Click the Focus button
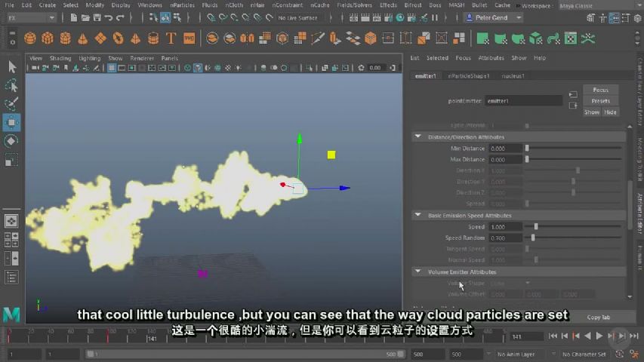 point(600,90)
